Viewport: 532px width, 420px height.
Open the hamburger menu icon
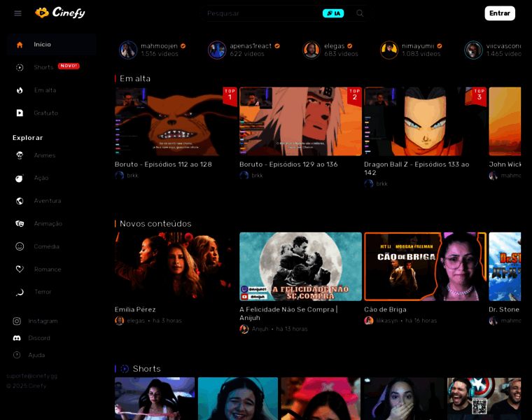pos(17,13)
